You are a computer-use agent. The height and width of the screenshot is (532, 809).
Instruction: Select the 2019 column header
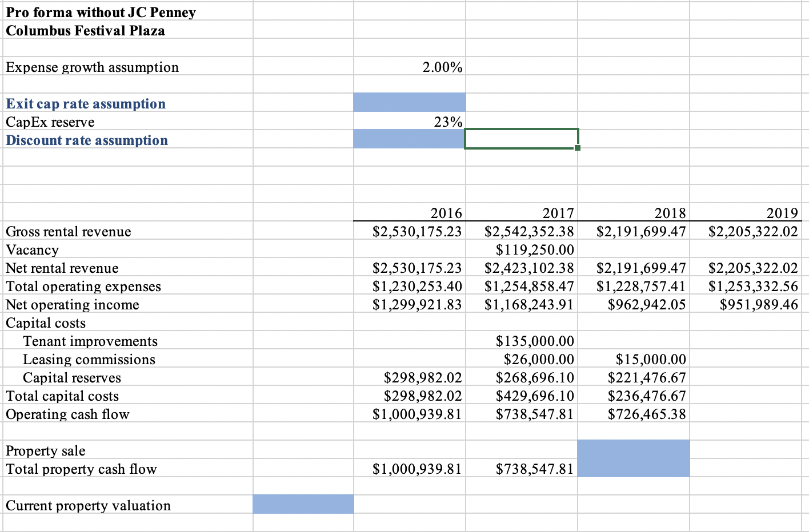click(785, 213)
